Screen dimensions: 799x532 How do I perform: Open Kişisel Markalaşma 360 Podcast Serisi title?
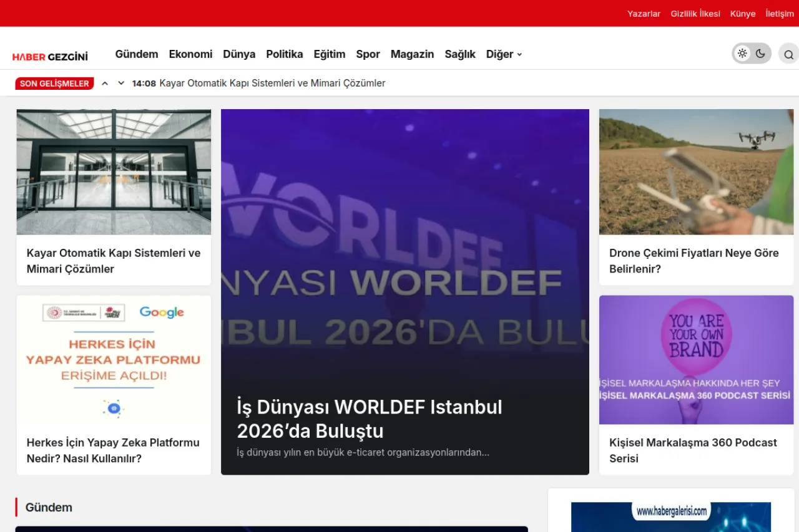[x=693, y=450]
